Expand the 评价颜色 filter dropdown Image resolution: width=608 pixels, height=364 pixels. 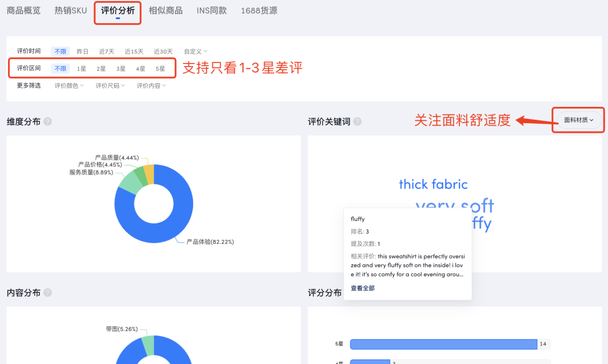coord(69,86)
